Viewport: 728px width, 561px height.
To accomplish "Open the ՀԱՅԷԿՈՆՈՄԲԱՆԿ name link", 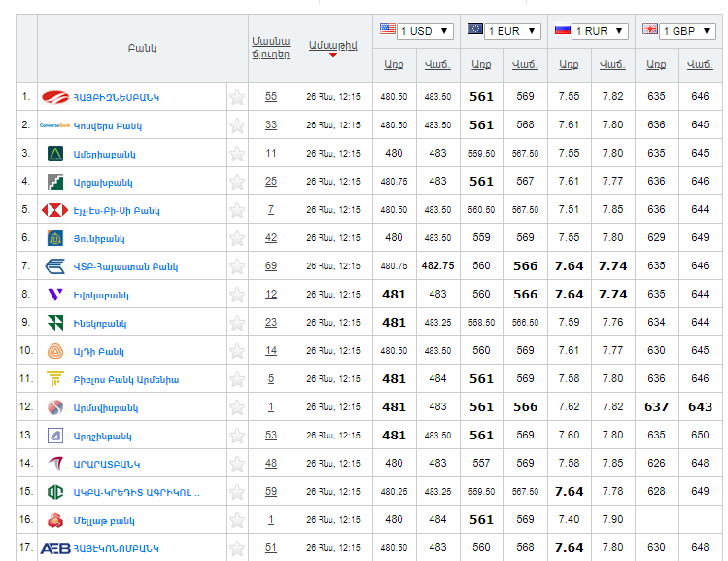I will pyautogui.click(x=116, y=548).
